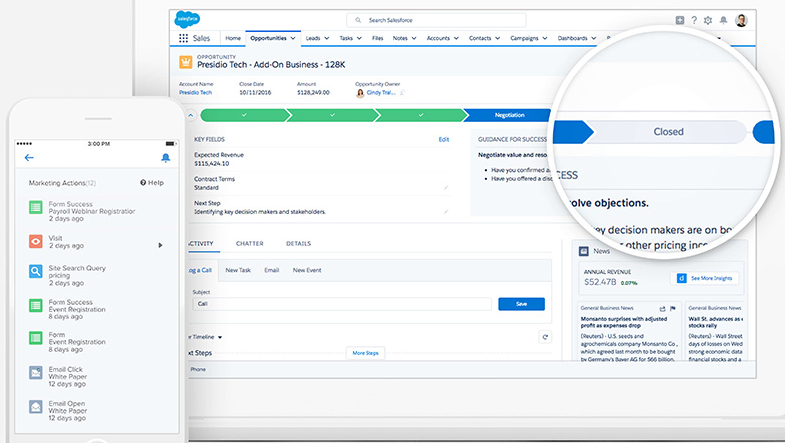
Task: Tap the phone notification bell
Action: pos(166,158)
